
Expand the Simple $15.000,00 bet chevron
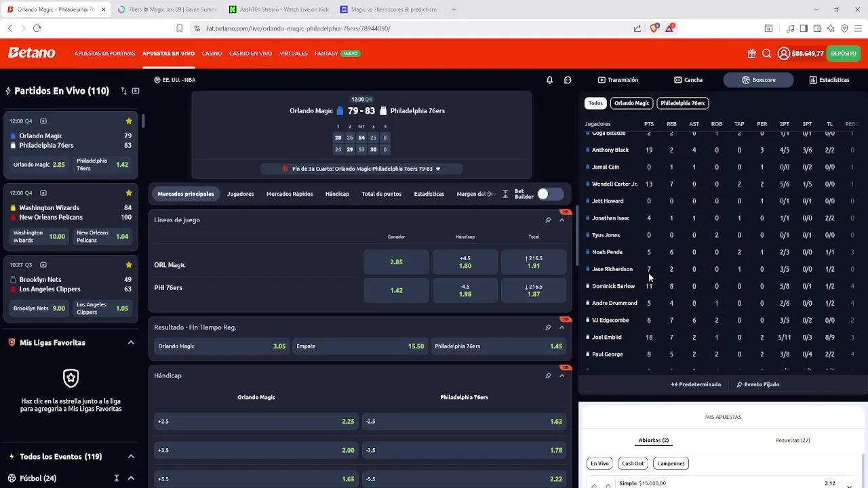(x=849, y=485)
